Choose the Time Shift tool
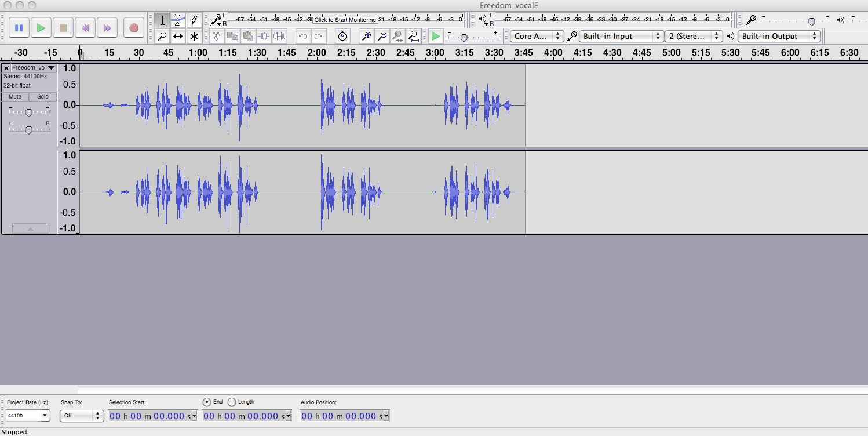868x436 pixels. (x=178, y=37)
